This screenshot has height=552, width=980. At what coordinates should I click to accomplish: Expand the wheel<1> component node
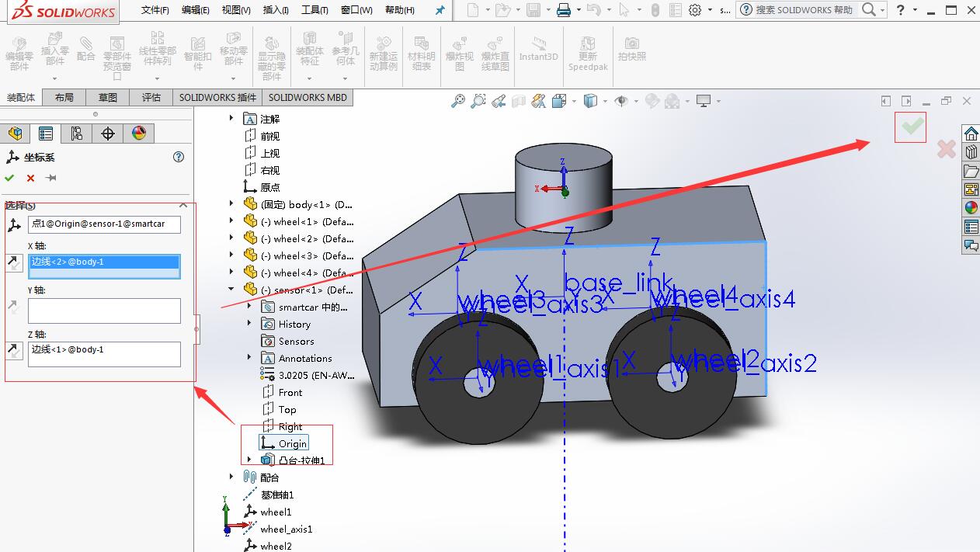[231, 221]
